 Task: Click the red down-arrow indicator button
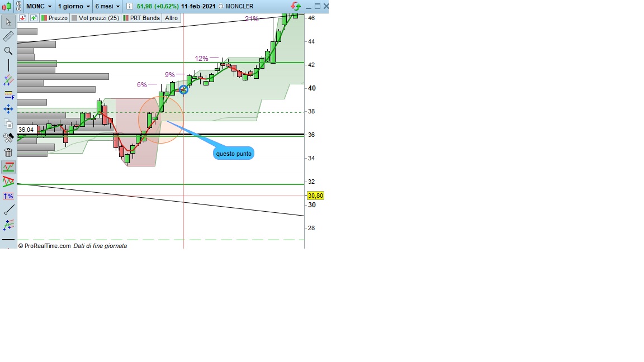coord(22,18)
